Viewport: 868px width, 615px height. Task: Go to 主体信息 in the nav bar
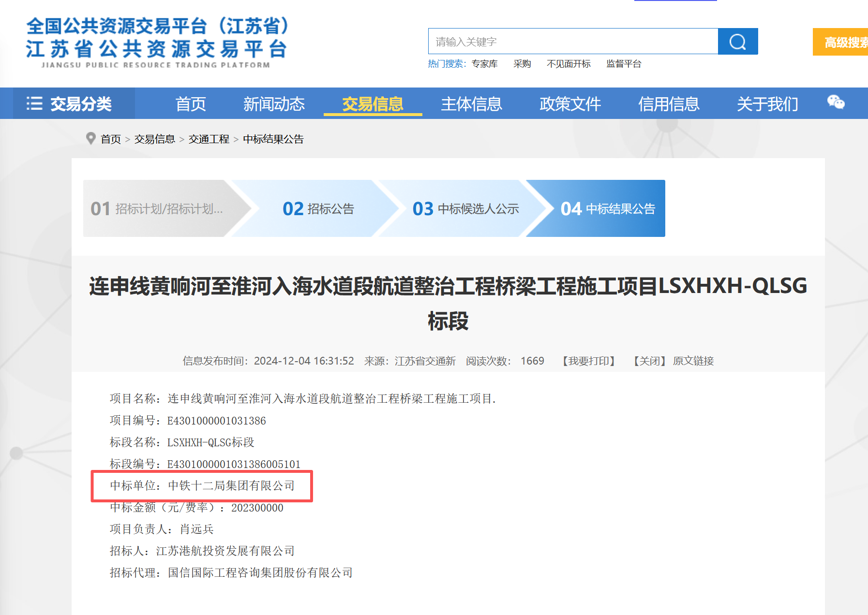(x=471, y=104)
